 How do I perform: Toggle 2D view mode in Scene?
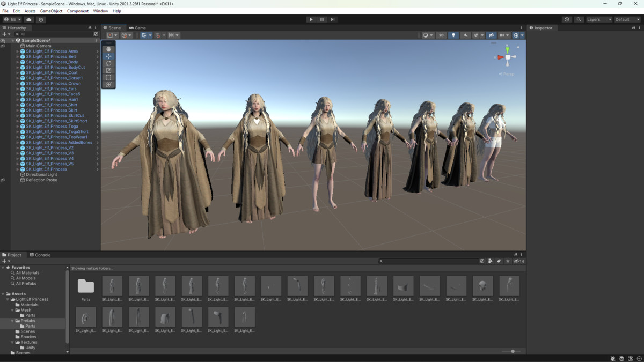coord(441,35)
